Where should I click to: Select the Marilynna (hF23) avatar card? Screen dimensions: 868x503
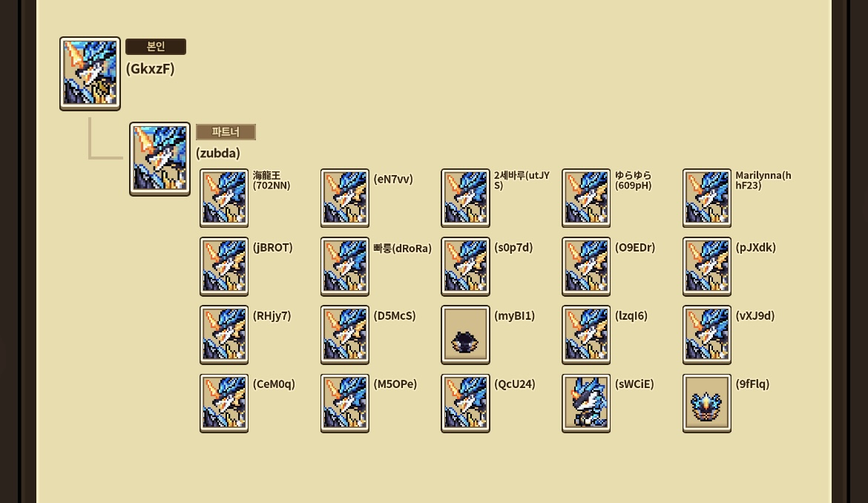click(706, 198)
